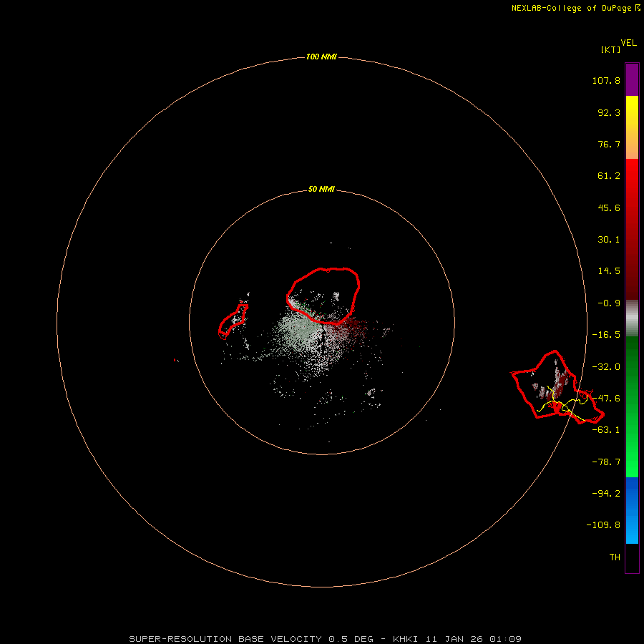This screenshot has height=644, width=644.
Task: Click the -32.0 legend value
Action: click(606, 367)
